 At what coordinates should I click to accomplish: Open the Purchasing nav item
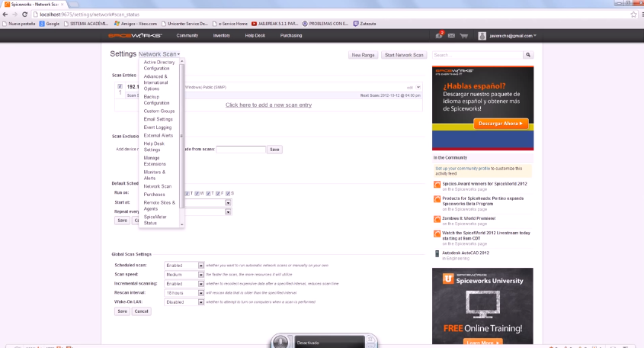tap(291, 36)
